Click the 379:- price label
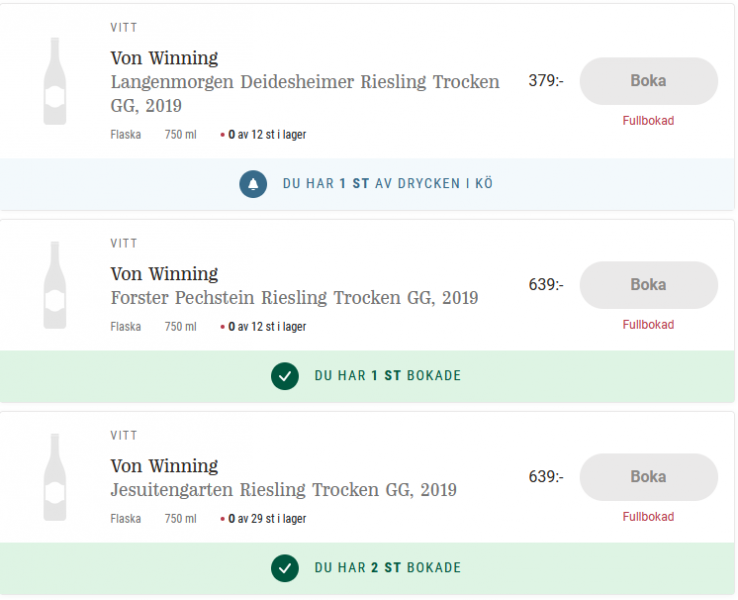The image size is (738, 600). [546, 80]
